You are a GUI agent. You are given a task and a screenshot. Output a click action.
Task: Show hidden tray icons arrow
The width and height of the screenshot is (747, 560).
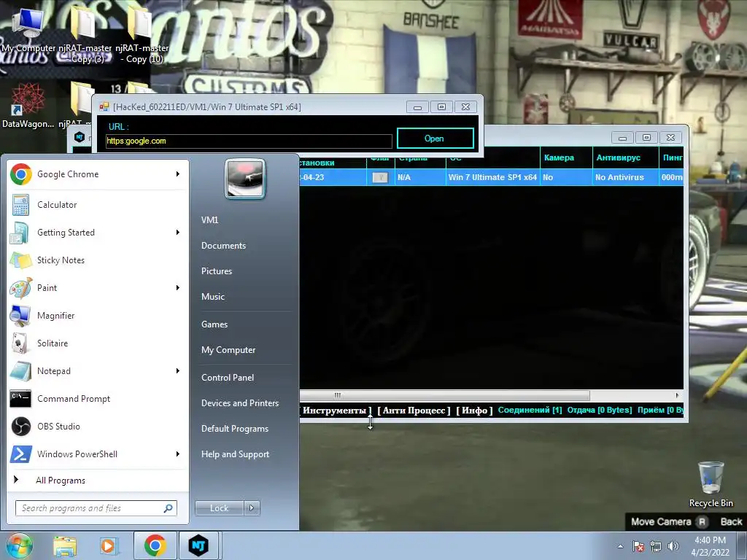[620, 546]
